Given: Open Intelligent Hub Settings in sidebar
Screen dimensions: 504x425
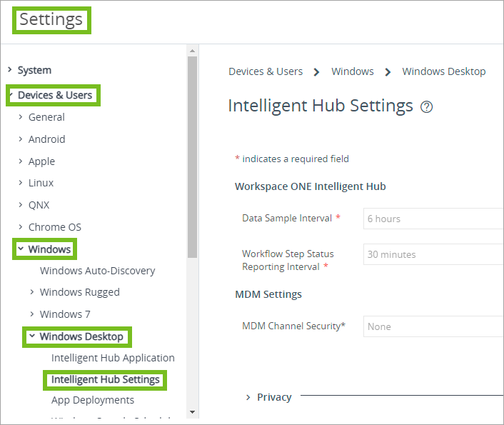Looking at the screenshot, I should 106,379.
